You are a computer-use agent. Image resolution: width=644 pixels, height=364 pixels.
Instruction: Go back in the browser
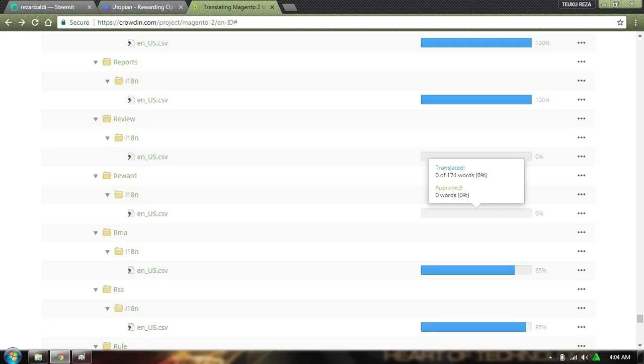9,22
